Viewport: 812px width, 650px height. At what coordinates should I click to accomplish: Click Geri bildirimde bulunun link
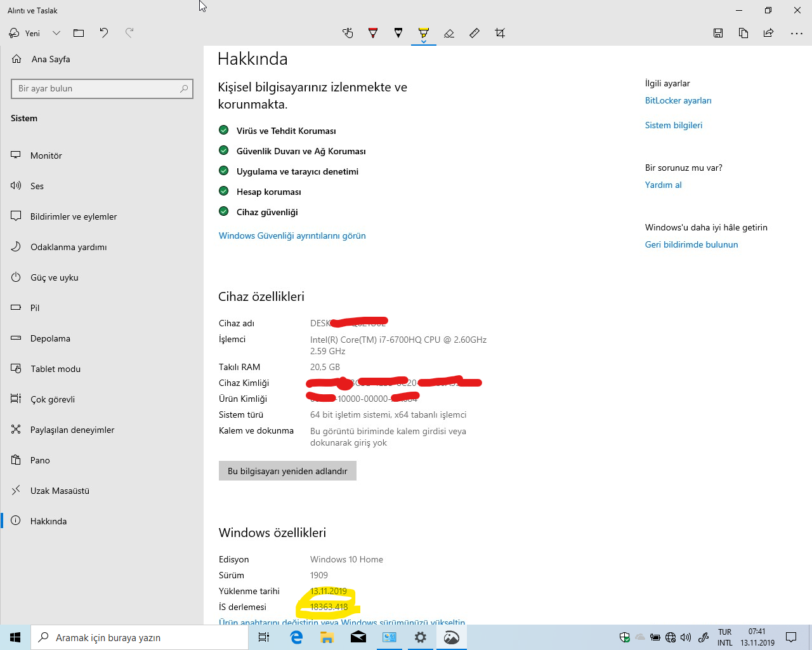tap(691, 244)
